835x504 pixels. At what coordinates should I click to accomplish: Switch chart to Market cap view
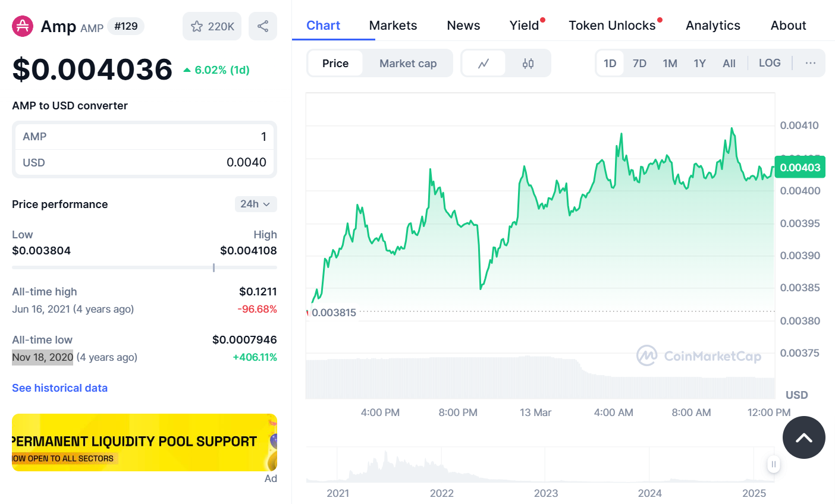408,62
